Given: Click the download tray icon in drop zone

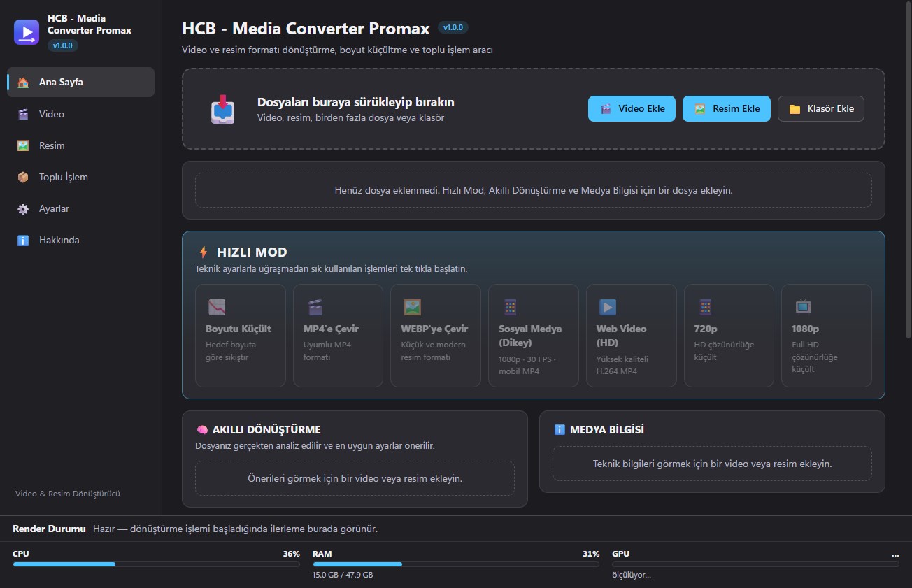Looking at the screenshot, I should [x=223, y=109].
